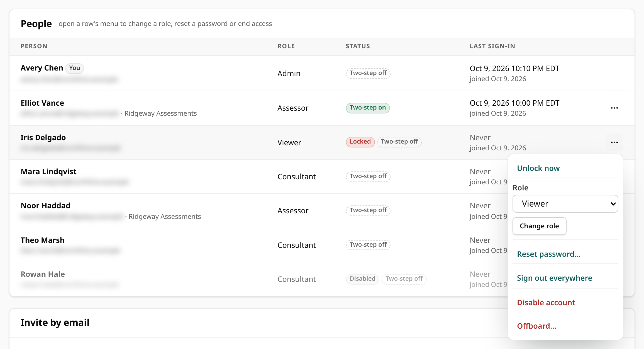Click the Assessor role of Noor Haddad
The height and width of the screenshot is (349, 644).
(293, 210)
